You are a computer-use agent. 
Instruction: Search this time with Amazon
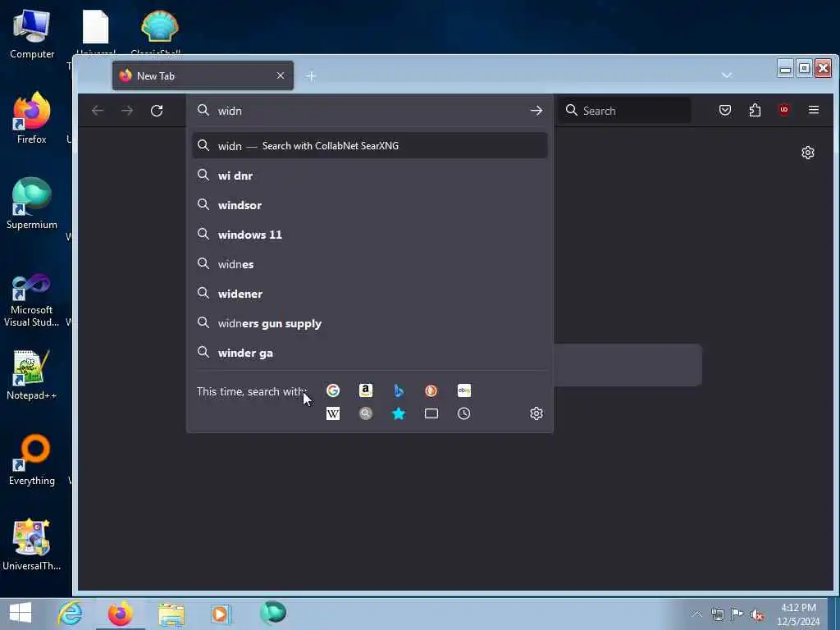click(365, 390)
